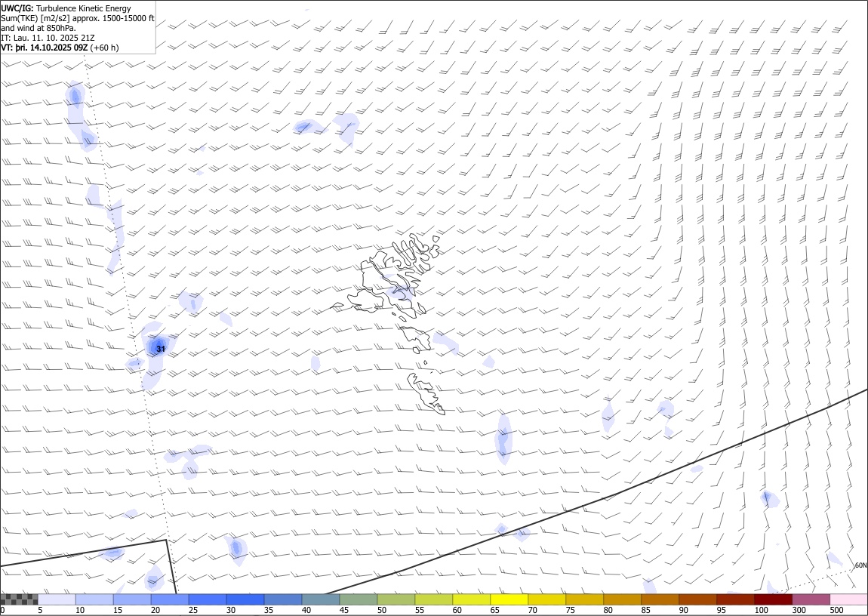868x616 pixels.
Task: Select the 25–30 bright blue legend swatch
Action: [x=208, y=599]
